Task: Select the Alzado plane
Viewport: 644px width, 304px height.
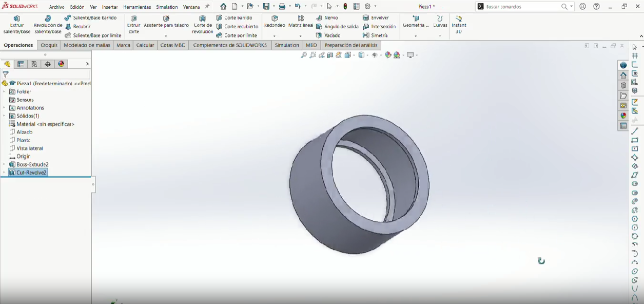Action: click(x=21, y=132)
